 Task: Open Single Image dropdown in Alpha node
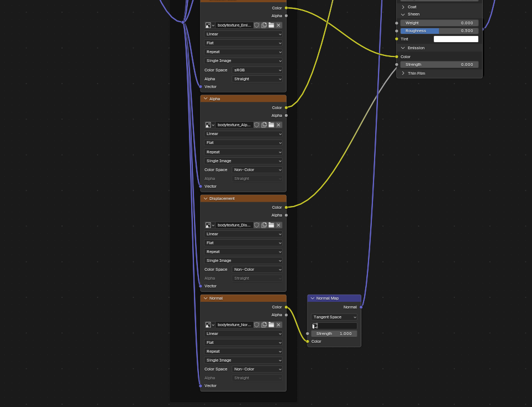[243, 161]
